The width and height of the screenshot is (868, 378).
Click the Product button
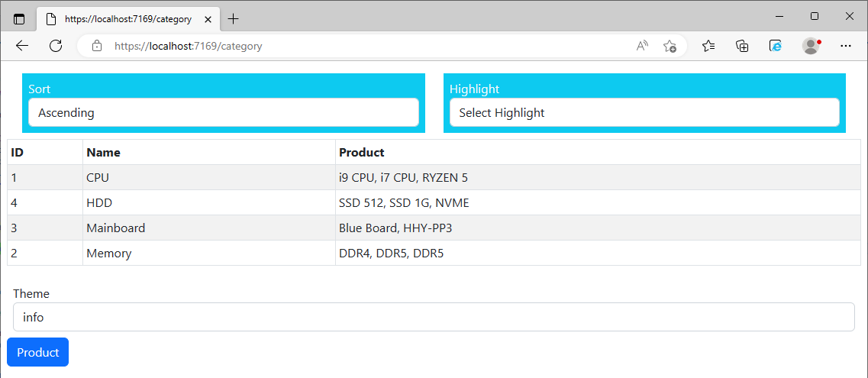click(37, 352)
